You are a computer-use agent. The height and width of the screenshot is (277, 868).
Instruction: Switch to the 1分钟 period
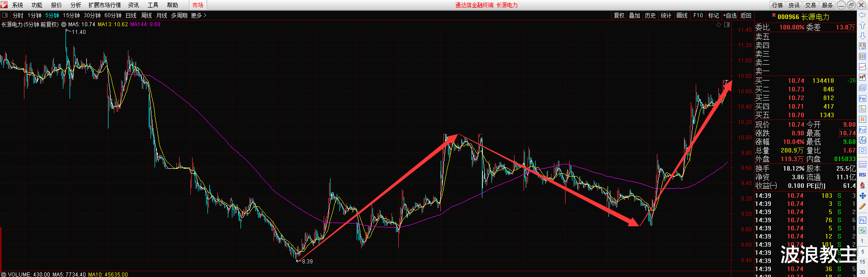pyautogui.click(x=34, y=15)
